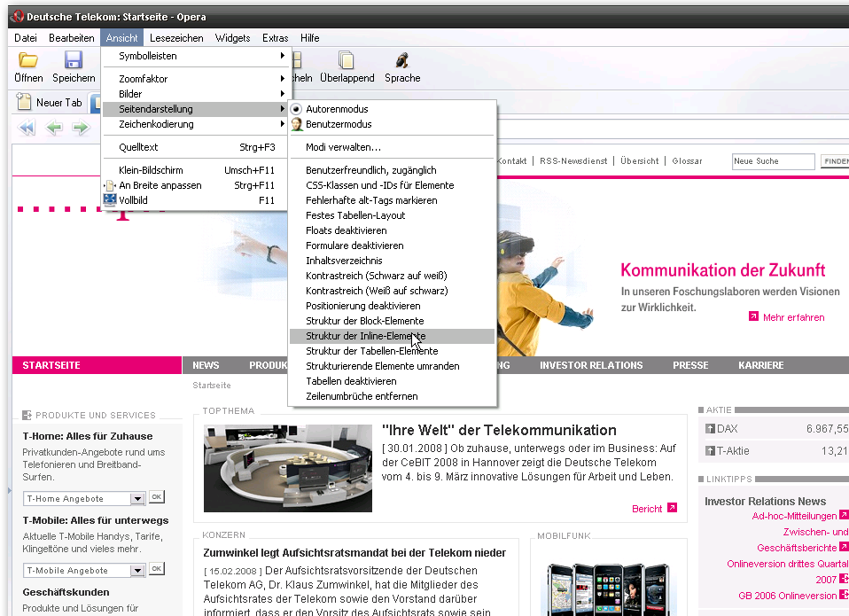Viewport: 849px width, 616px height.
Task: Open the RSS-Newsdienst link
Action: [573, 160]
